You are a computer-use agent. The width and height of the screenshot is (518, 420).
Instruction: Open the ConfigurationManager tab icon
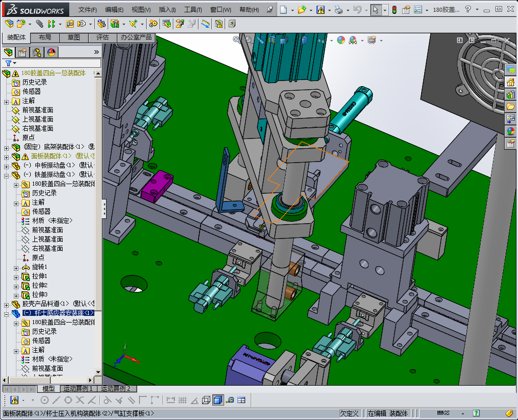37,52
